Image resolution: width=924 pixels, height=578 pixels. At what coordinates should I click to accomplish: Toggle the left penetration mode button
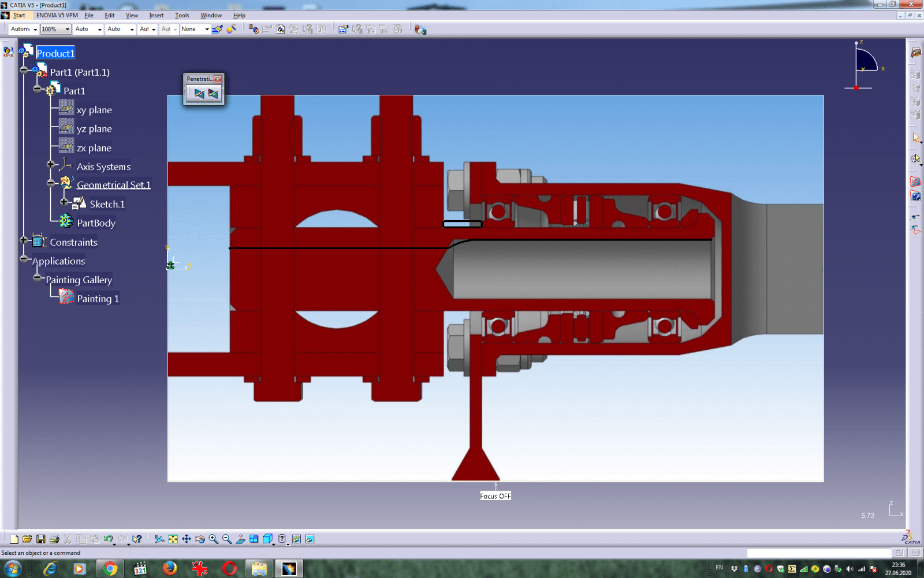coord(199,94)
